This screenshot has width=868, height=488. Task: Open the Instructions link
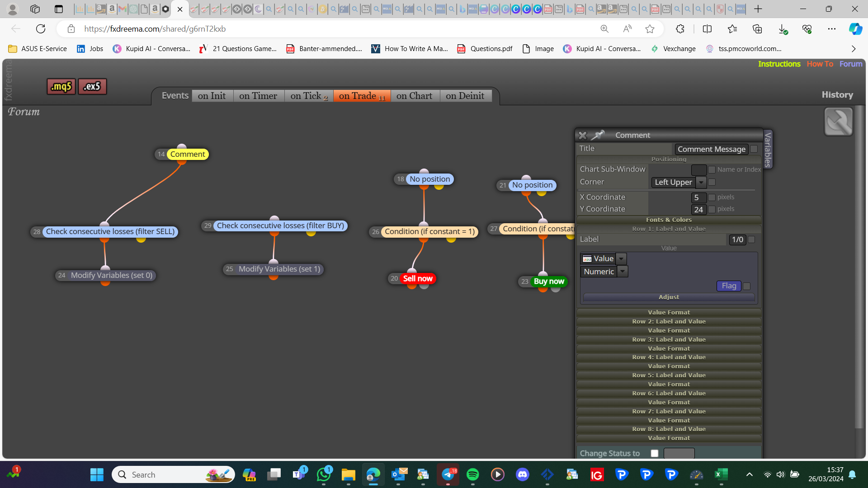pyautogui.click(x=779, y=64)
